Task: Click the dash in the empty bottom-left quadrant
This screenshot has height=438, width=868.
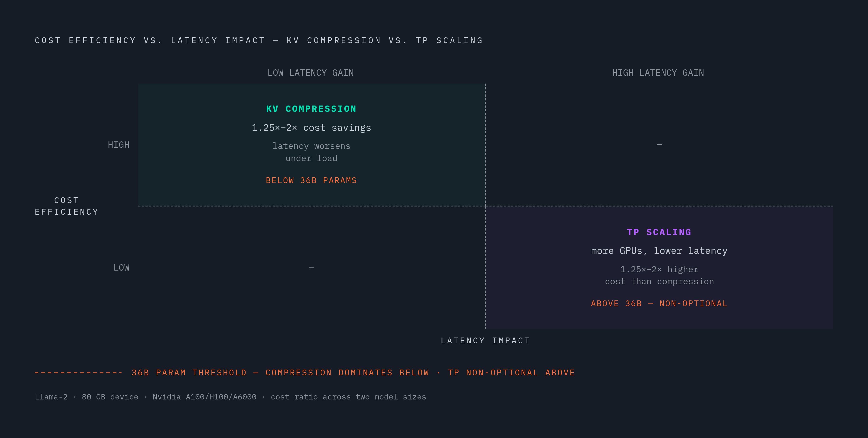Action: (311, 268)
